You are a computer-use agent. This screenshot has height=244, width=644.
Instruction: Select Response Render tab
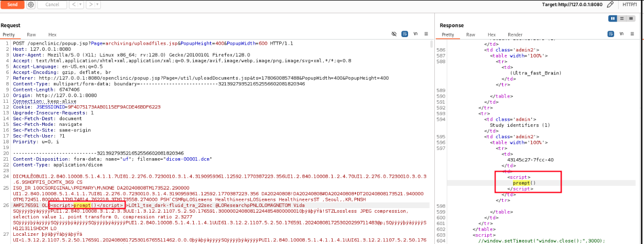pos(515,34)
